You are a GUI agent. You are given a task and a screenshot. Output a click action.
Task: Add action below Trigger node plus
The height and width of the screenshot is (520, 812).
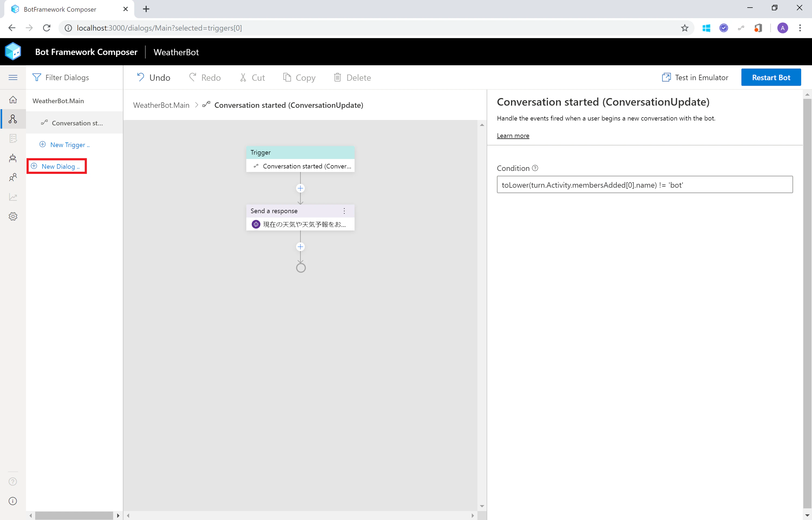(x=300, y=188)
